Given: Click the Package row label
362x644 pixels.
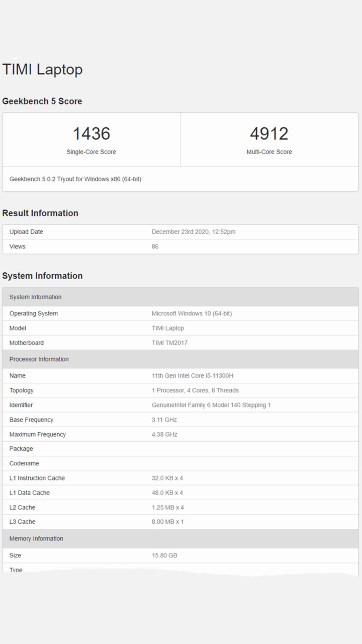Looking at the screenshot, I should [21, 449].
